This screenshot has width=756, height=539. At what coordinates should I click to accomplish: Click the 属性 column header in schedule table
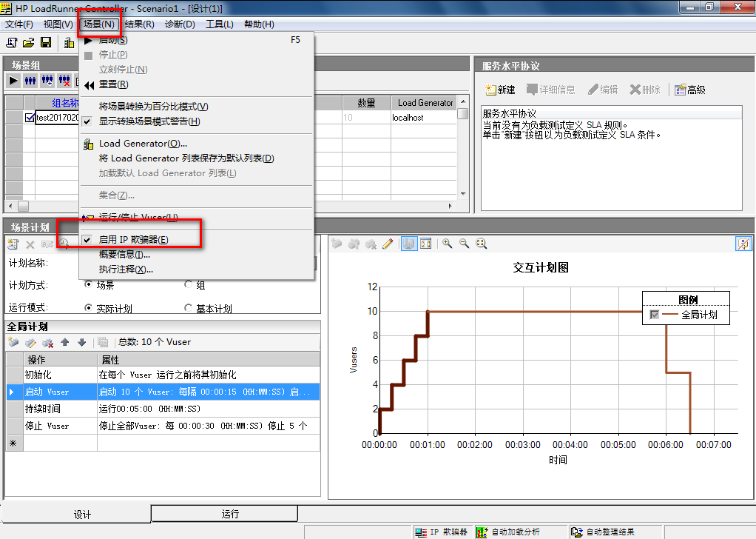pos(209,360)
